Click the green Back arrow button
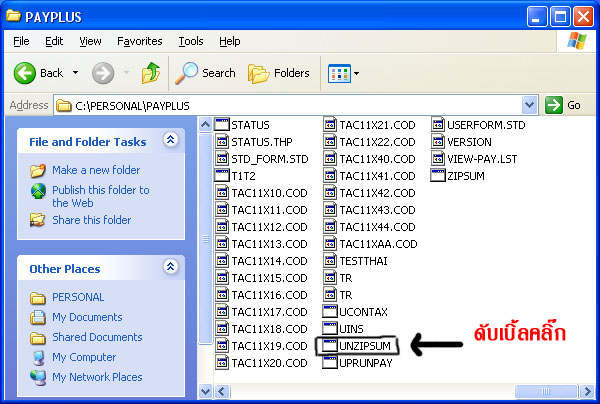The image size is (600, 404). [24, 73]
